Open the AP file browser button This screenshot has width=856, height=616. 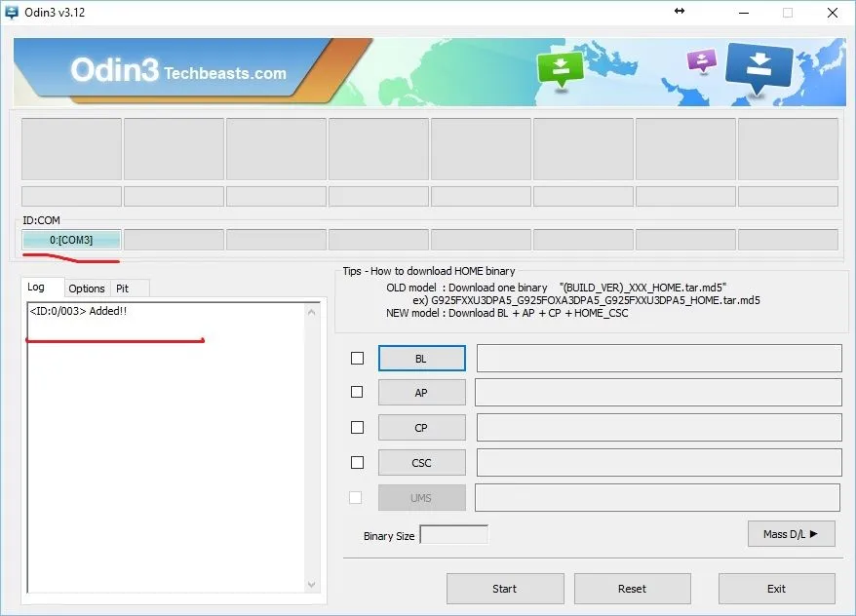[421, 393]
